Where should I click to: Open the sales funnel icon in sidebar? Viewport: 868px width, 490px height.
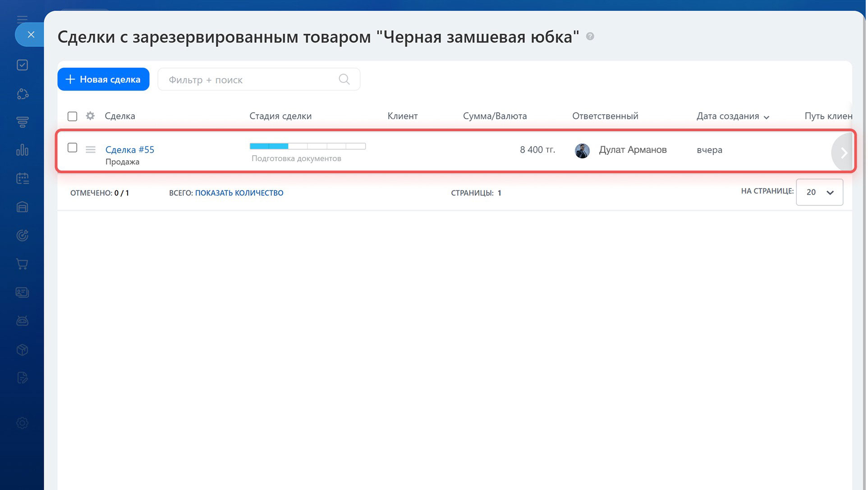(x=22, y=122)
